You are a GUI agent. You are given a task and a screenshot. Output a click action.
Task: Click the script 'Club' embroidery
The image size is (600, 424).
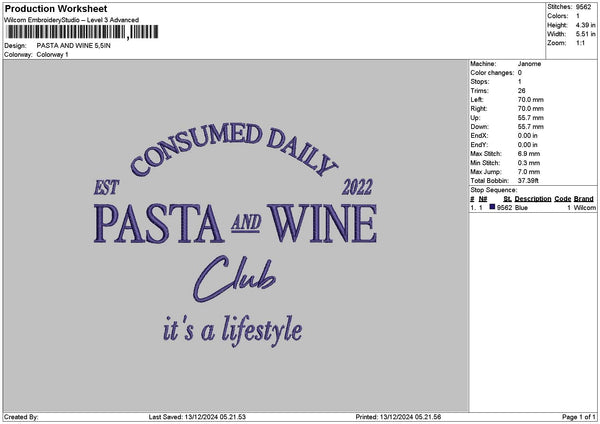coord(235,279)
